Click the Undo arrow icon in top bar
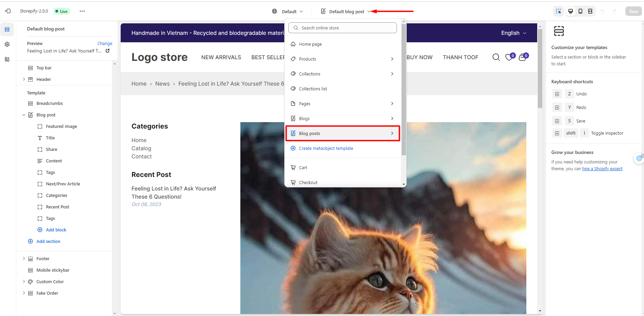 coord(602,11)
